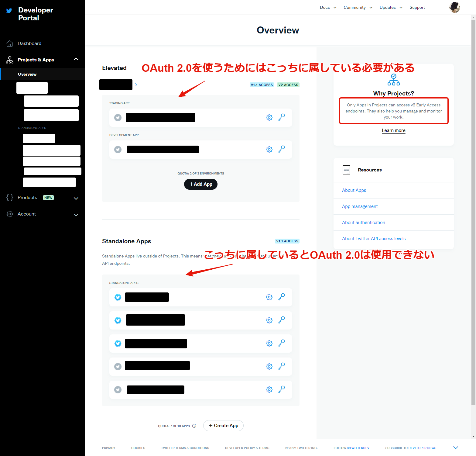Expand the Account section chevron
The image size is (476, 456).
pos(76,215)
